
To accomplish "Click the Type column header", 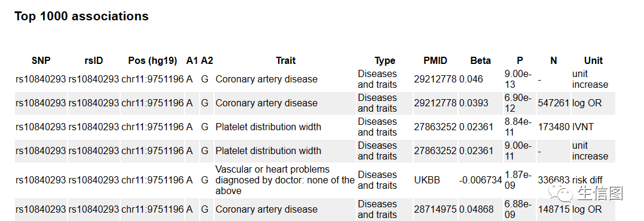I will tap(385, 61).
